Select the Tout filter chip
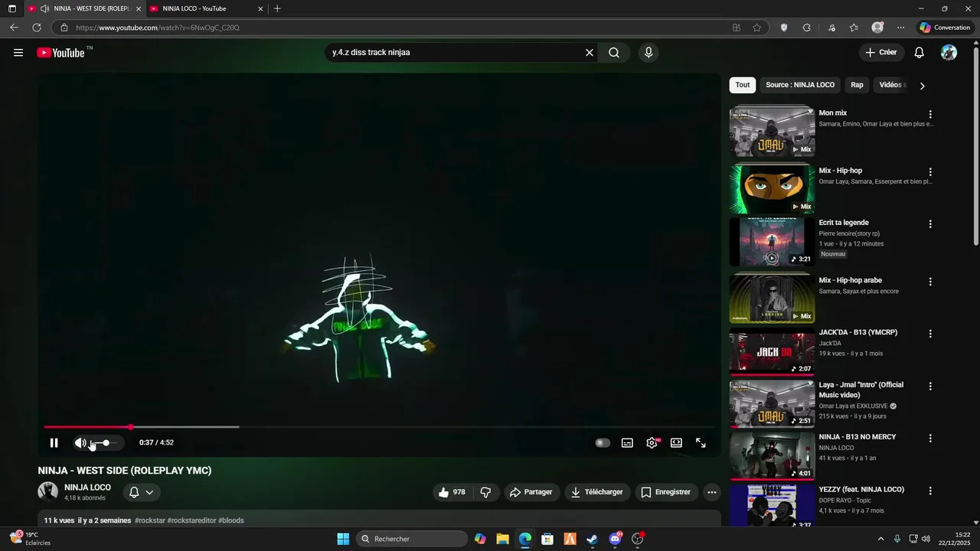This screenshot has width=980, height=551. tap(743, 85)
